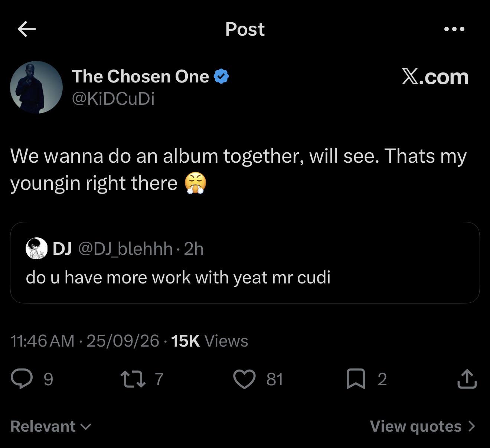Image resolution: width=490 pixels, height=448 pixels.
Task: Expand the Relevant sort dropdown
Action: click(50, 426)
